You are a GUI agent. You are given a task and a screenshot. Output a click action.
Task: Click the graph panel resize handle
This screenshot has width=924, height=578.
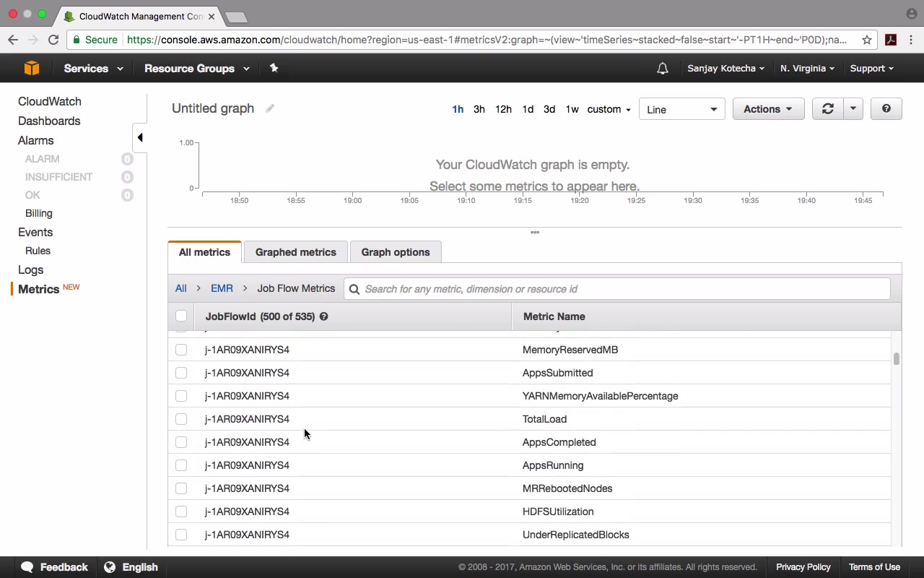(x=535, y=233)
